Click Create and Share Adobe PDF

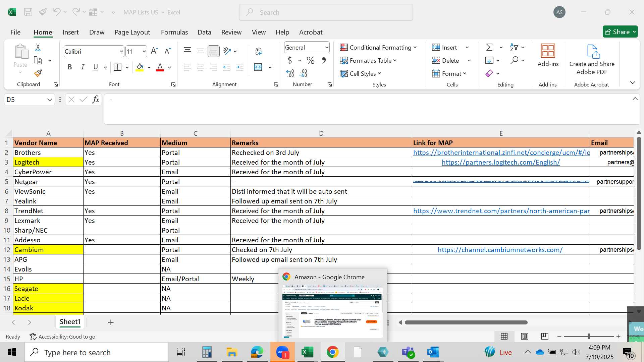click(x=592, y=60)
